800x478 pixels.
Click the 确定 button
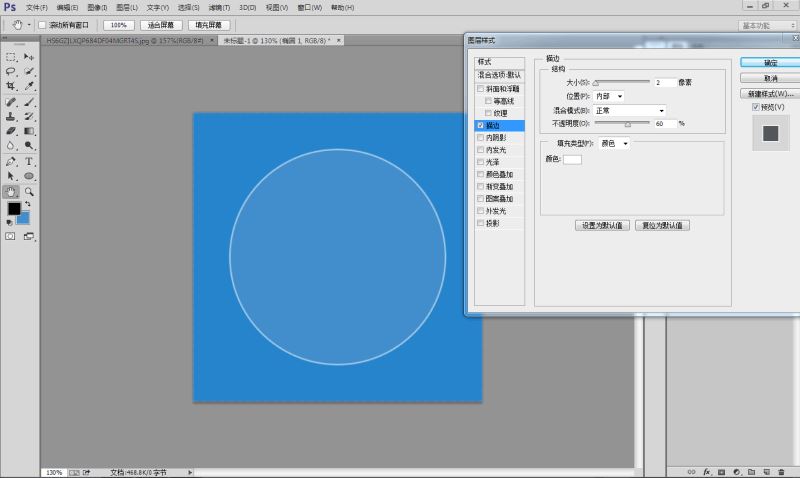(770, 62)
